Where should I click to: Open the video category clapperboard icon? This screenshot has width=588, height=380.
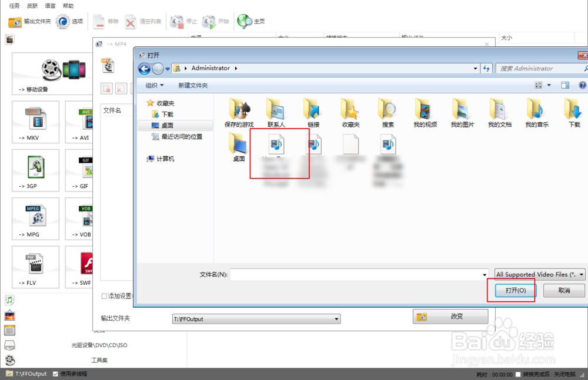pyautogui.click(x=10, y=39)
